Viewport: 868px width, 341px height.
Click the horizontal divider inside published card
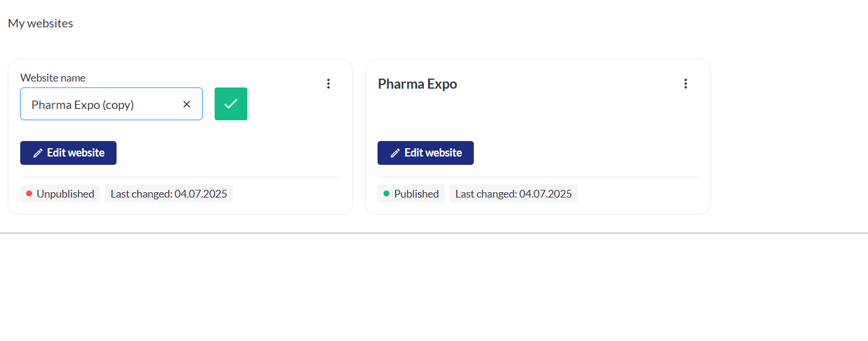click(x=537, y=177)
